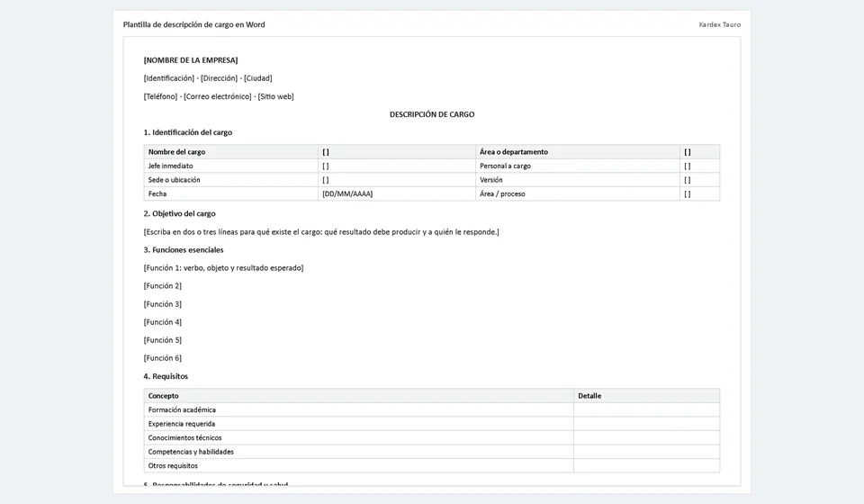Screen dimensions: 864x504
Task: Click the '1. Identificación del cargo' heading
Action: click(x=188, y=132)
